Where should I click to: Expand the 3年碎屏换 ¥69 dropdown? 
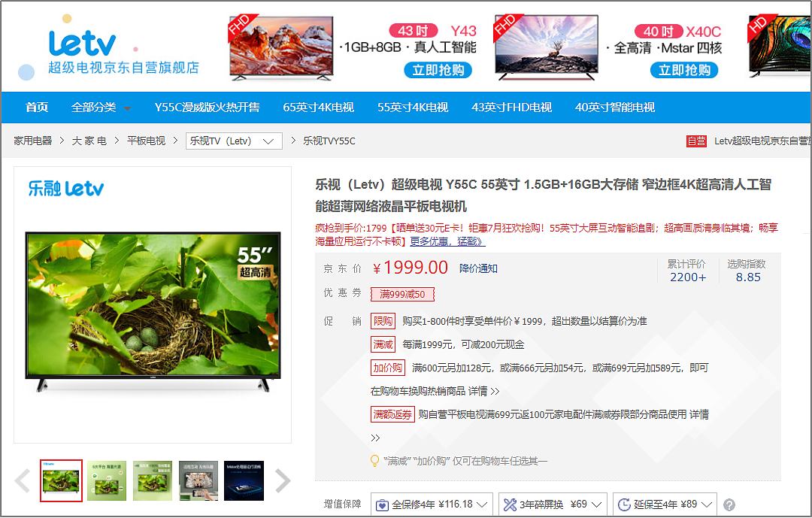553,504
